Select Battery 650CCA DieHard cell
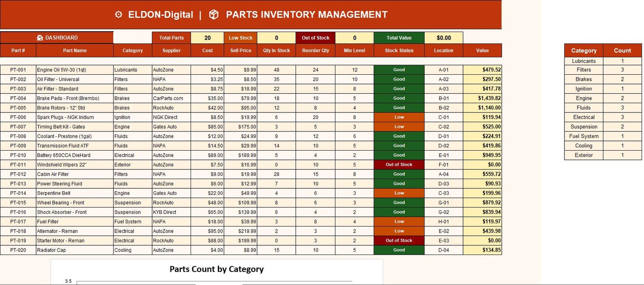Viewport: 644px width, 285px height. [x=75, y=155]
